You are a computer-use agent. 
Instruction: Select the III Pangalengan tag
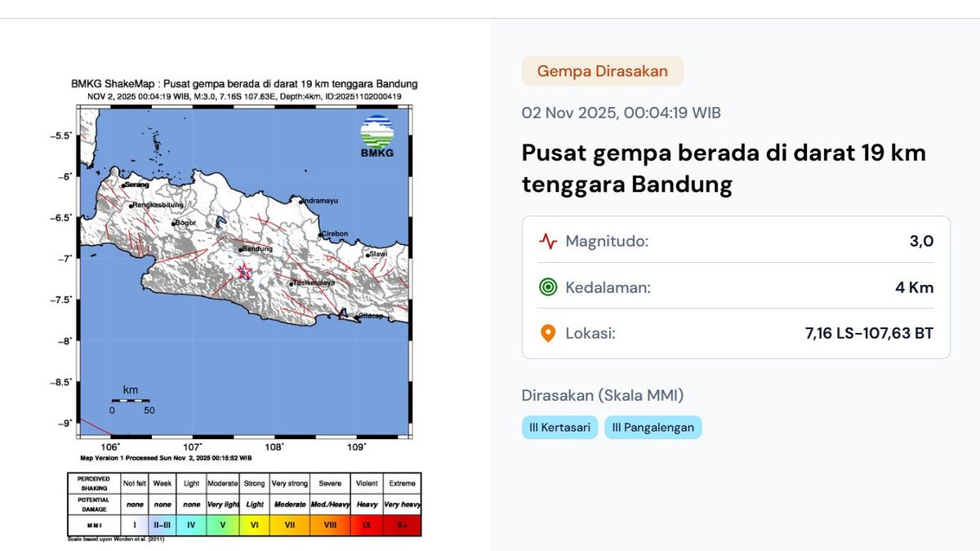click(x=653, y=427)
